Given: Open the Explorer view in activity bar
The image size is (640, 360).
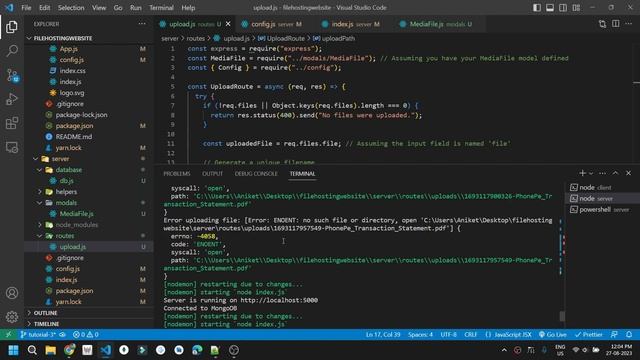Looking at the screenshot, I should click(12, 27).
